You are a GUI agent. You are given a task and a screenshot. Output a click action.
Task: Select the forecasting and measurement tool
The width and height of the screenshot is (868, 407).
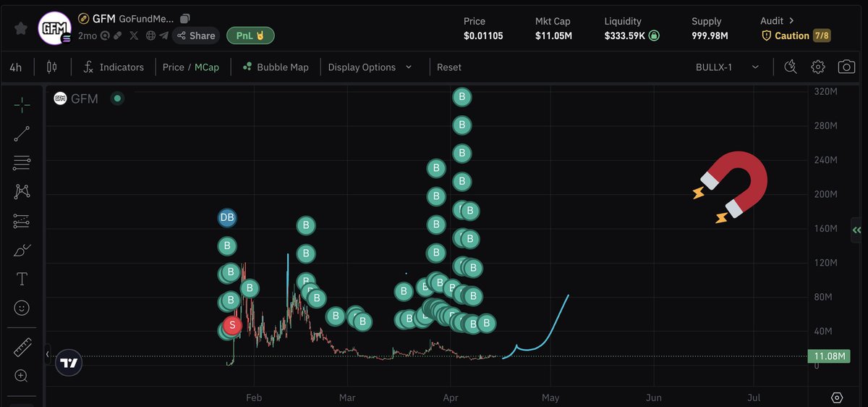pyautogui.click(x=22, y=222)
